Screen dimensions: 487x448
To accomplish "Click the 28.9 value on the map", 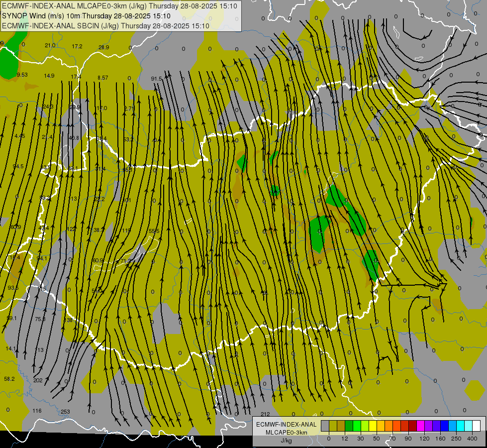I will [104, 47].
